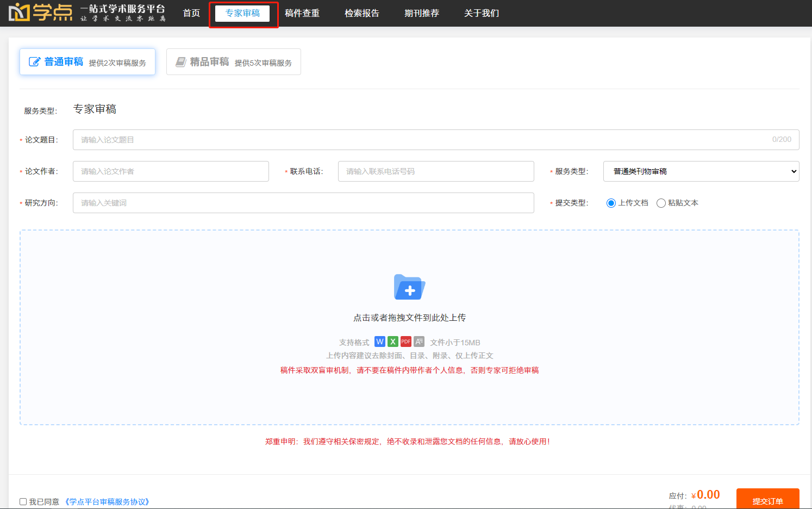Check the 我已同意 agreement checkbox
Viewport: 812px width, 509px height.
tap(23, 501)
